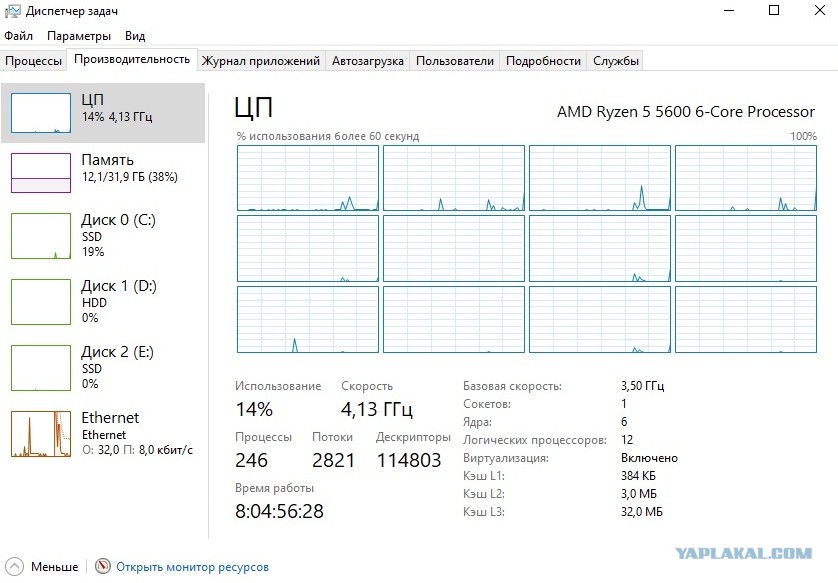Switch to the Службы tab
Viewport: 838px width, 583px height.
pyautogui.click(x=616, y=61)
